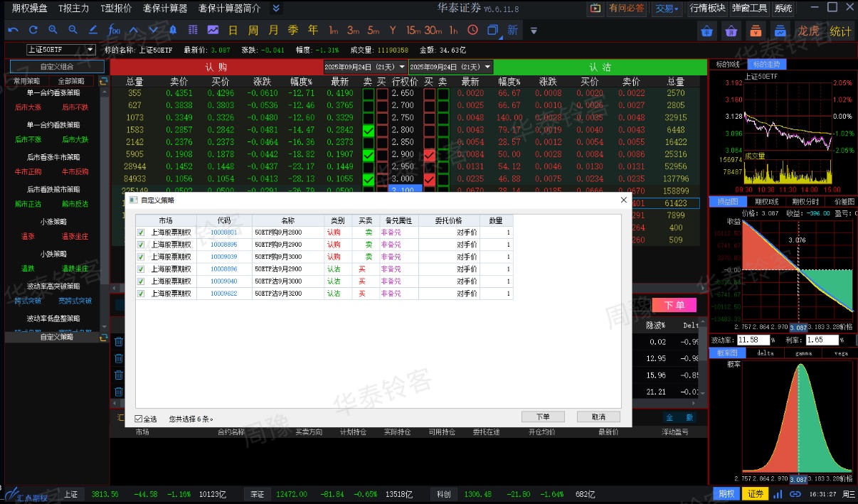858x504 pixels.
Task: Click the zoom-out magnifier icon
Action: point(73,31)
